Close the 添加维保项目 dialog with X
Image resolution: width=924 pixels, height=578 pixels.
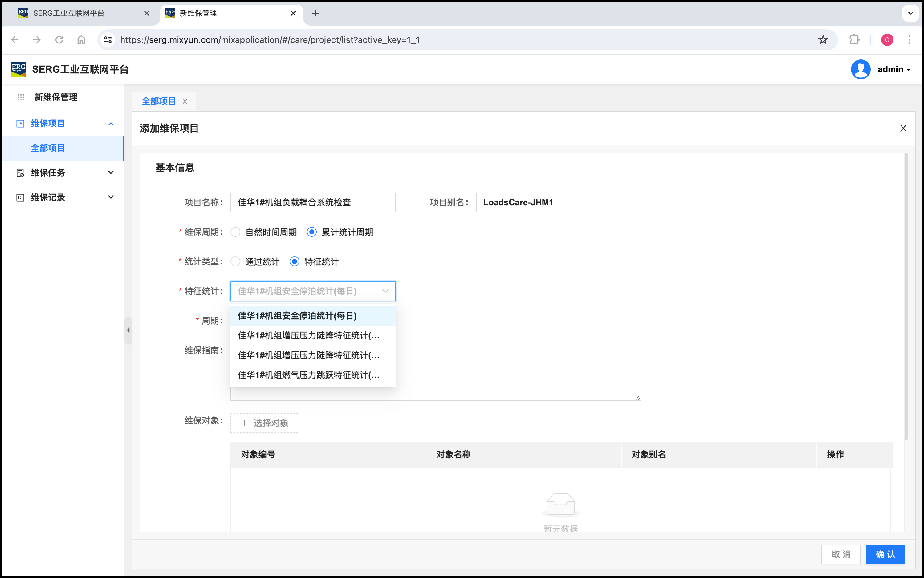(x=903, y=129)
